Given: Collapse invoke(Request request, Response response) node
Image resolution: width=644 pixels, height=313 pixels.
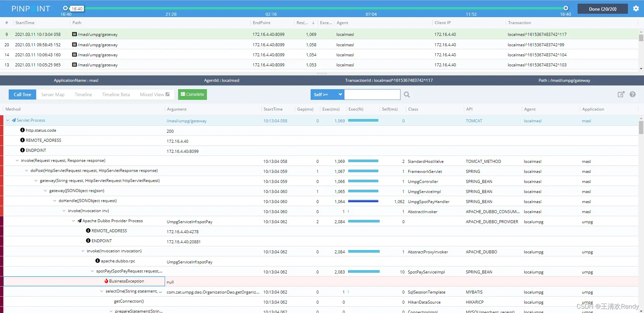Looking at the screenshot, I should tap(17, 161).
